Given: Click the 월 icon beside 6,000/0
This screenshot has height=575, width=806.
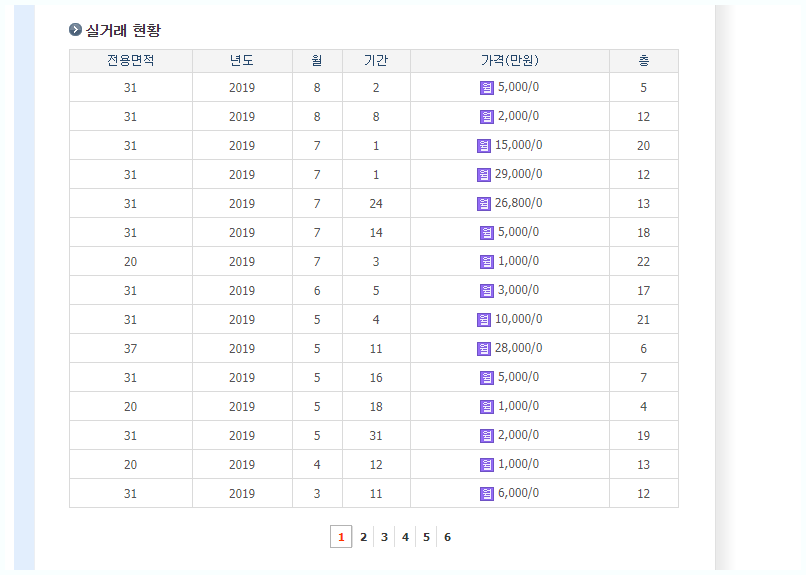Looking at the screenshot, I should [487, 494].
